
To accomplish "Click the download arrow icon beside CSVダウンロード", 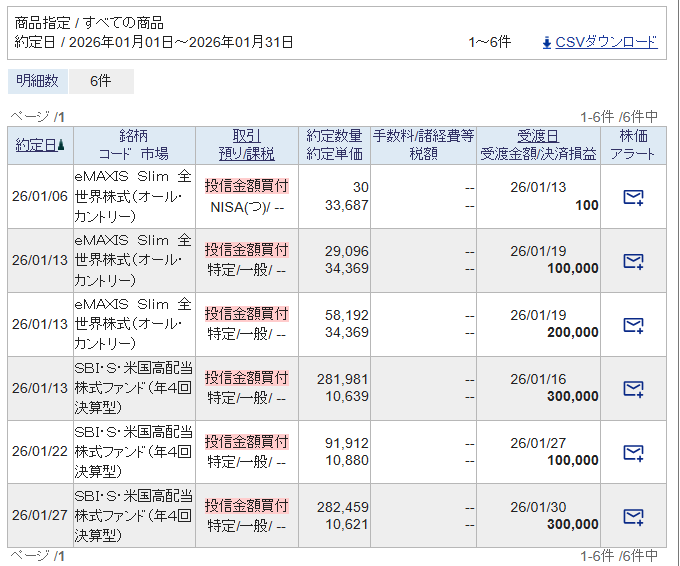I will pyautogui.click(x=546, y=42).
